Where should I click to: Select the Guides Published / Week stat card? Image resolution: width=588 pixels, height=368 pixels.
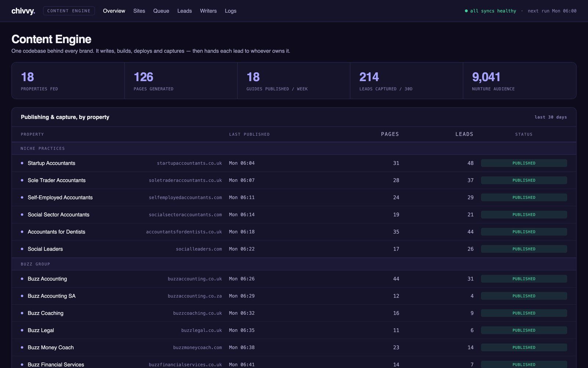pos(294,81)
